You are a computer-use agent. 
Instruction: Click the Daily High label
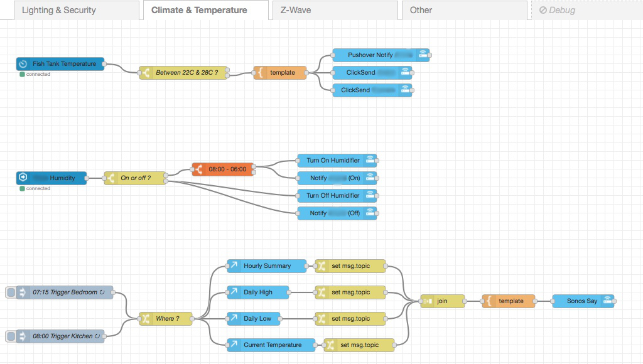click(258, 292)
